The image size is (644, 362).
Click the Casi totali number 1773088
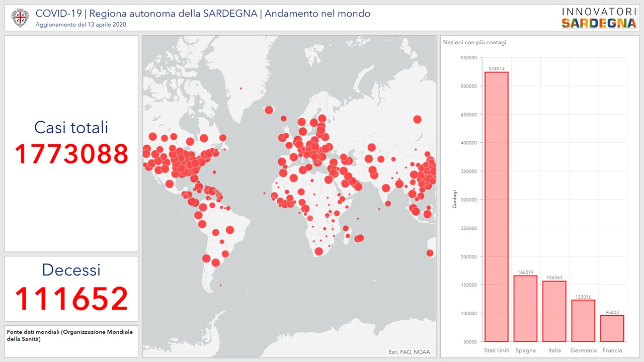pos(71,154)
